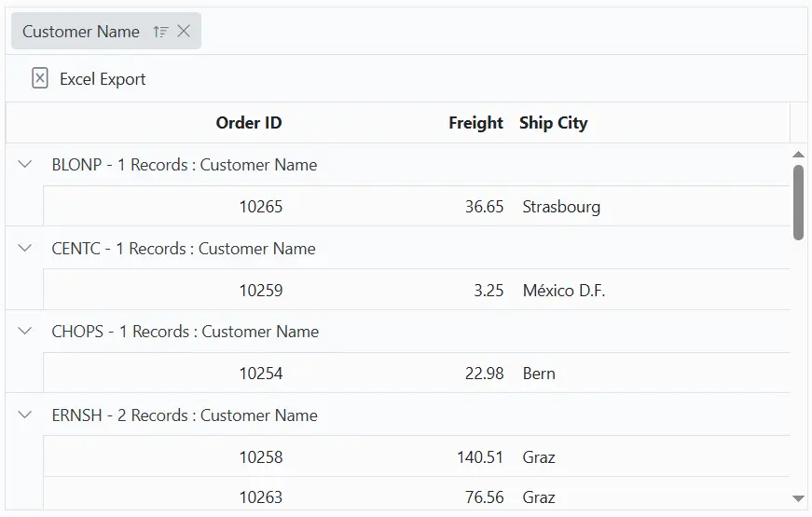Select order 10265 cell
Viewport: 812px width, 517px height.
click(261, 207)
